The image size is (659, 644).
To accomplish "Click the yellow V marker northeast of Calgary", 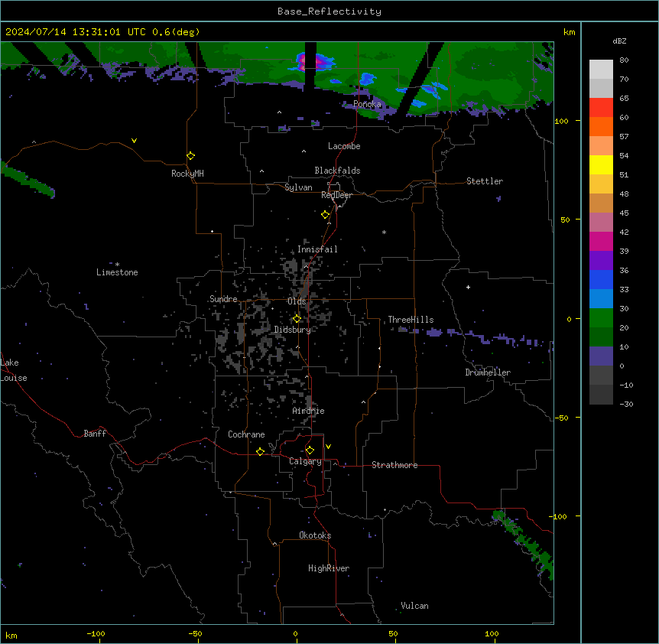I will (328, 447).
